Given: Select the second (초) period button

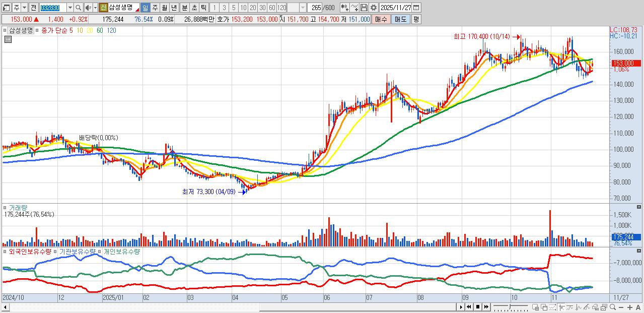Looking at the screenshot, I should [x=194, y=8].
